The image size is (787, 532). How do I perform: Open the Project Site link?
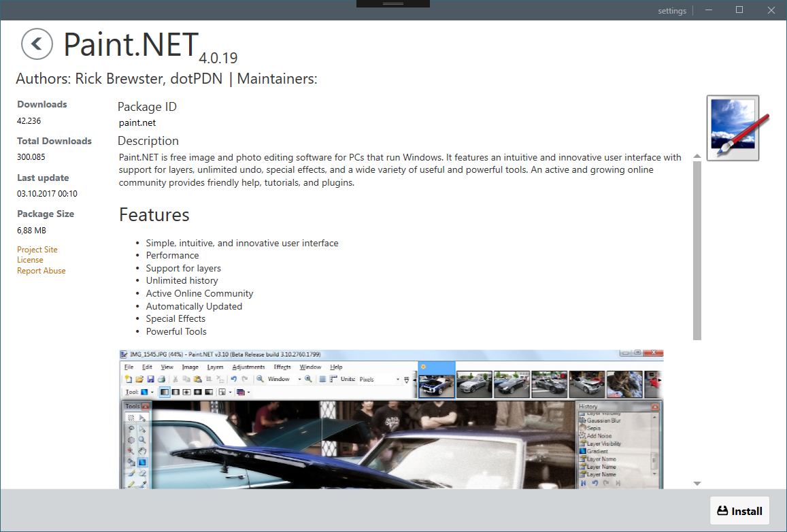[x=37, y=250]
